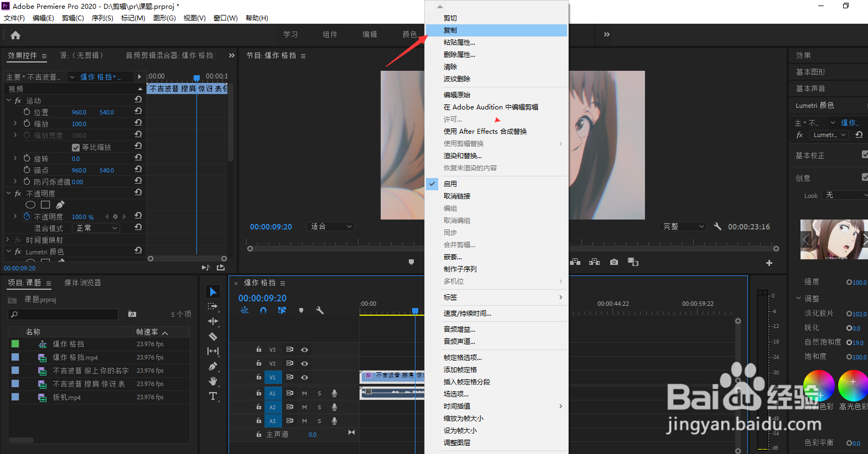Select the Slip tool
The height and width of the screenshot is (454, 868).
[x=213, y=351]
